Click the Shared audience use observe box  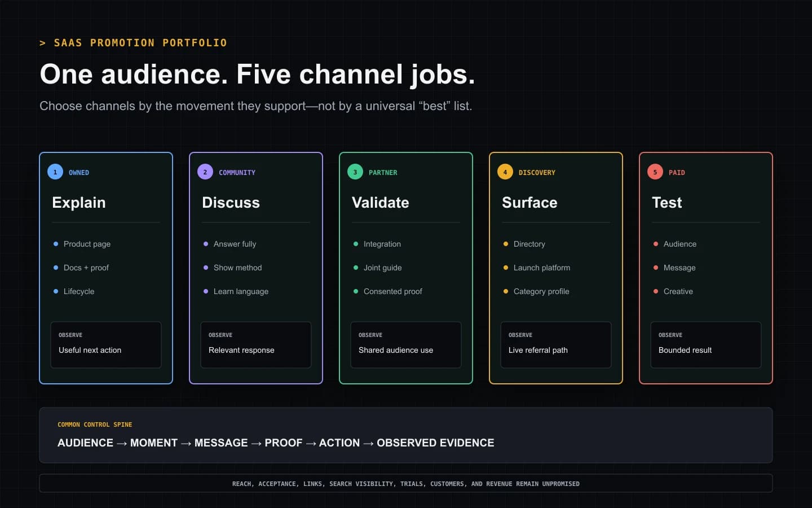406,345
